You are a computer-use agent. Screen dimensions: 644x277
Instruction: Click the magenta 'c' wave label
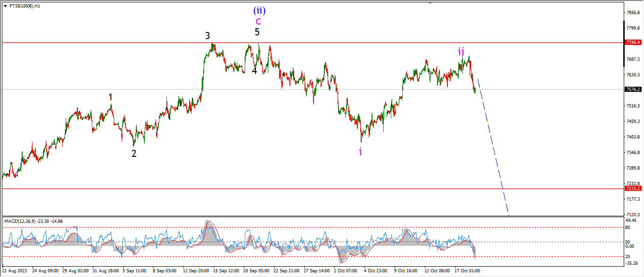[x=258, y=21]
